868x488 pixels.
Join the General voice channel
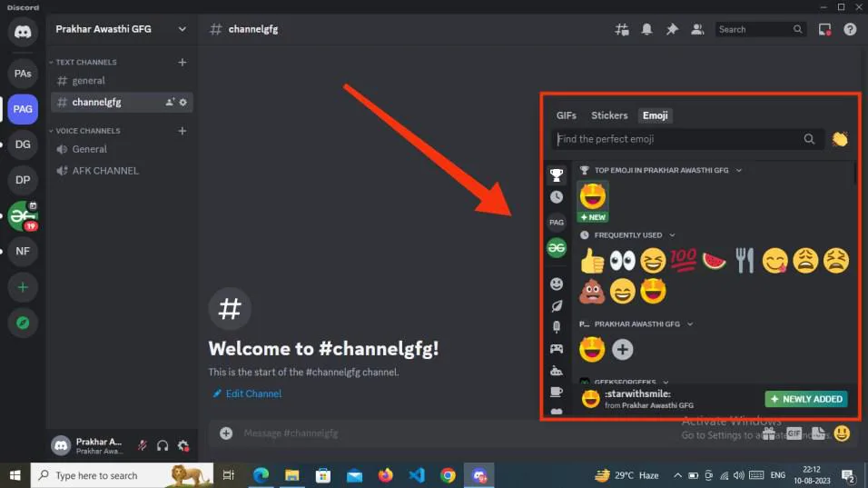coord(122,149)
